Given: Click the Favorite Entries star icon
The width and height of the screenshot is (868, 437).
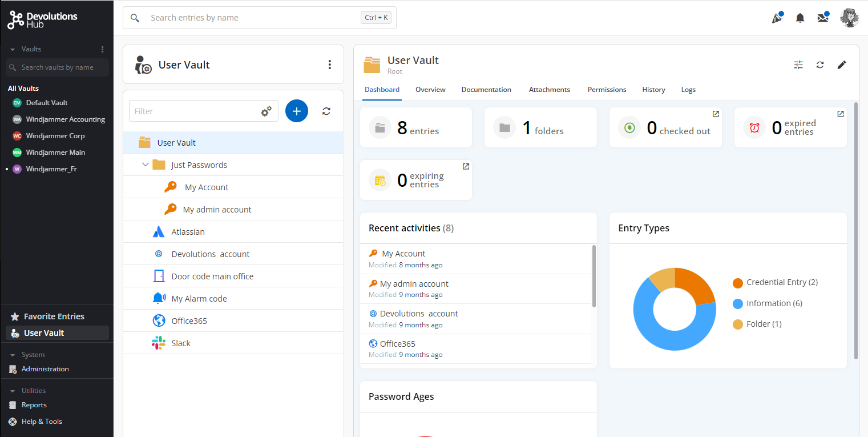Looking at the screenshot, I should pos(14,316).
